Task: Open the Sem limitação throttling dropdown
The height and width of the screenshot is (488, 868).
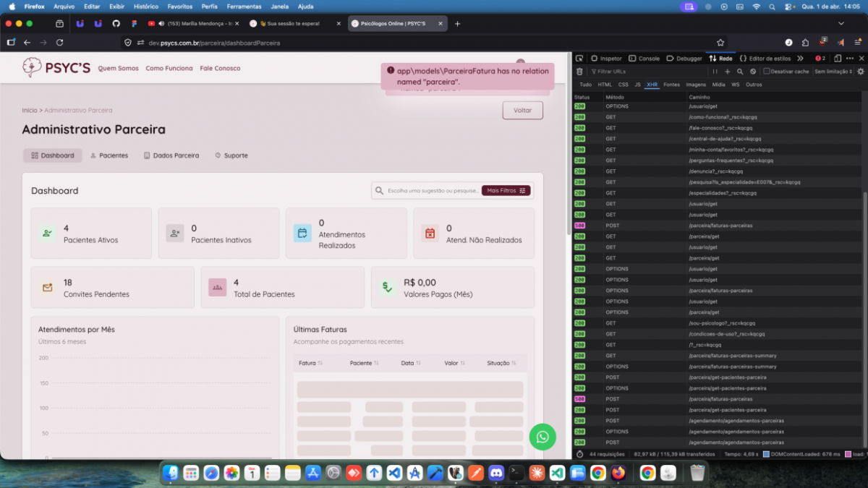Action: pyautogui.click(x=833, y=72)
